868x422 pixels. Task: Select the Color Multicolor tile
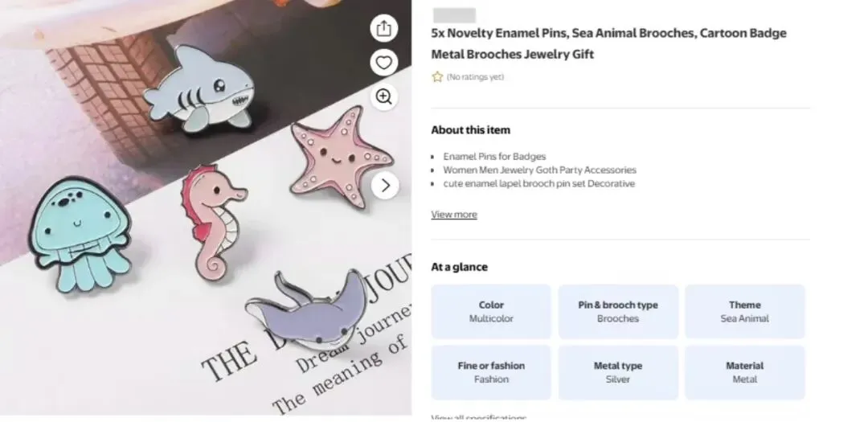point(491,312)
